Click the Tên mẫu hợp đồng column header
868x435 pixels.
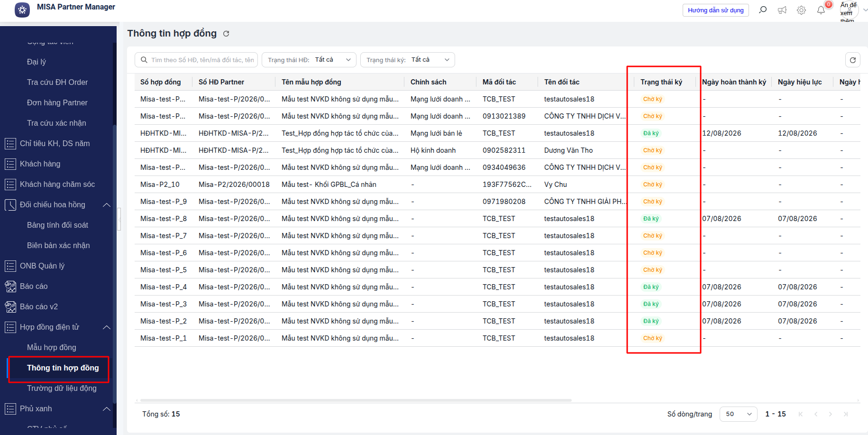[311, 82]
